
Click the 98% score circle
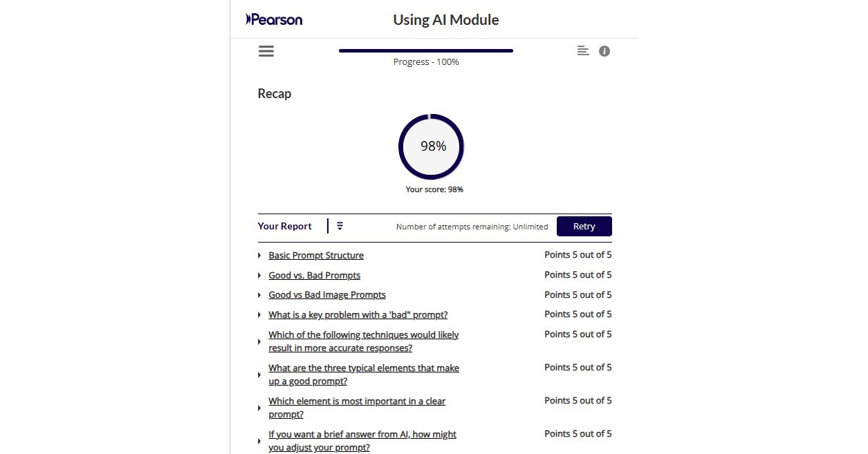point(431,146)
